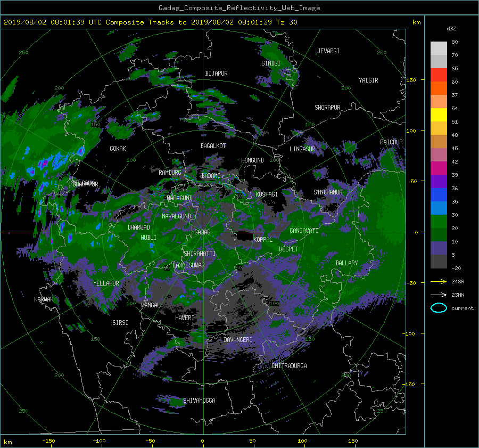Click the Tz 30 threshold text
Viewport: 479px width, 448px height.
tap(286, 22)
